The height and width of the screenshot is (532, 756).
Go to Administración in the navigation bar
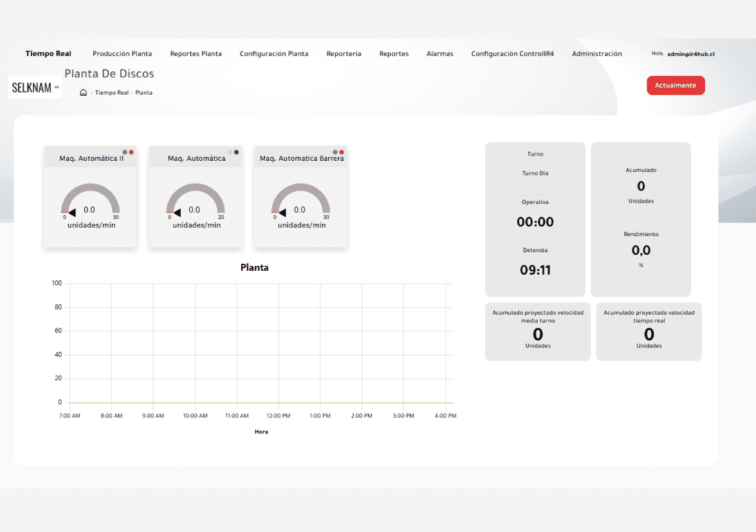click(x=596, y=54)
